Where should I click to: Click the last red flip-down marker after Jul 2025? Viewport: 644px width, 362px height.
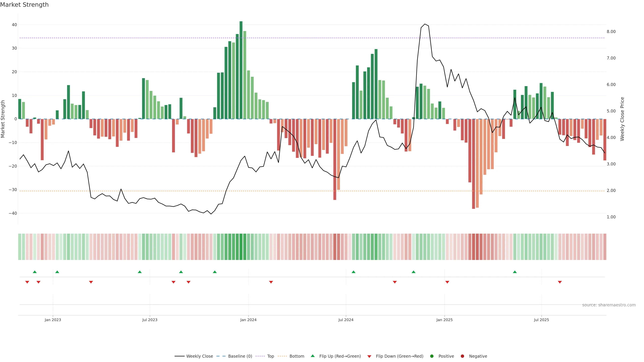560,282
